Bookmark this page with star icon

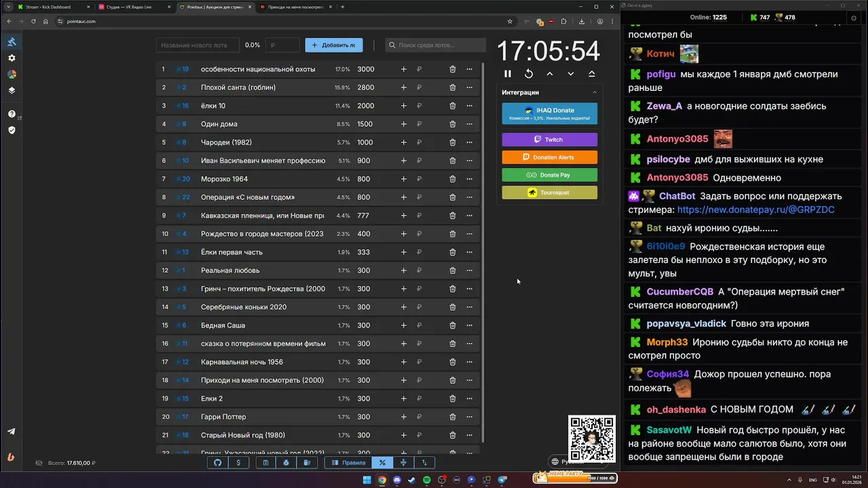pos(510,21)
